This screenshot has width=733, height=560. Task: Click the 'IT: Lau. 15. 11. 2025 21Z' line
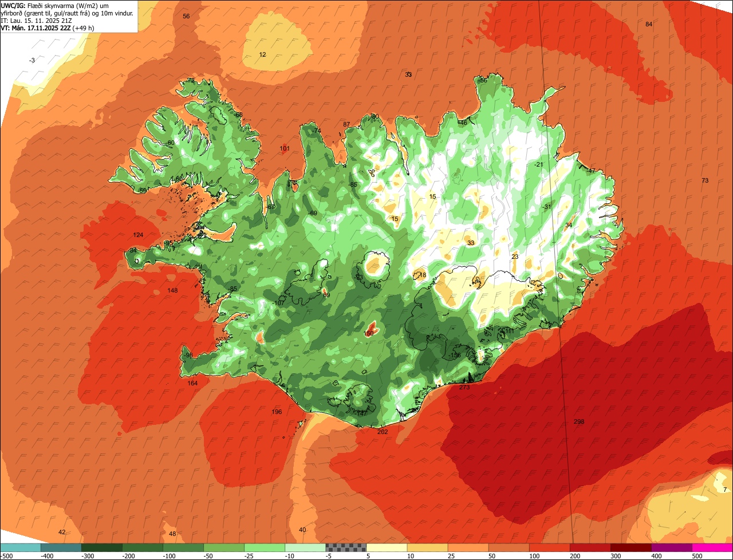(36, 20)
